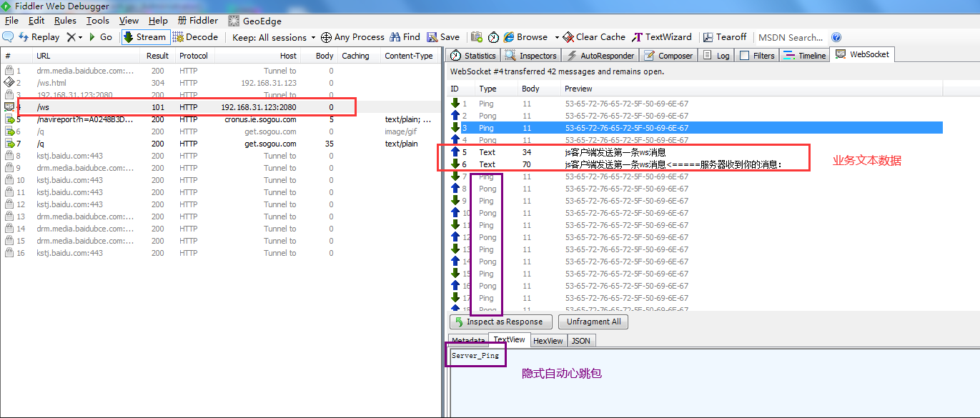Image resolution: width=980 pixels, height=418 pixels.
Task: Select the WebSocket tab
Action: coord(862,55)
